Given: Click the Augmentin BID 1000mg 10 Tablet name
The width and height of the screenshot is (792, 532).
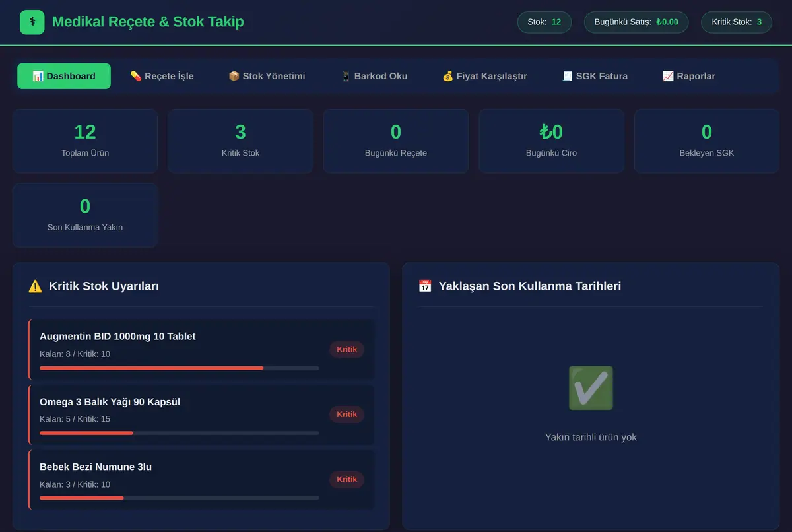Looking at the screenshot, I should [117, 337].
